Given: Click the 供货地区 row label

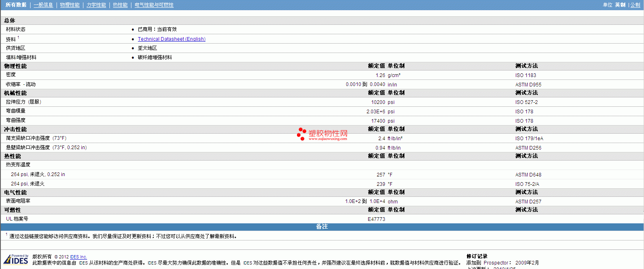Looking at the screenshot, I should coord(15,48).
